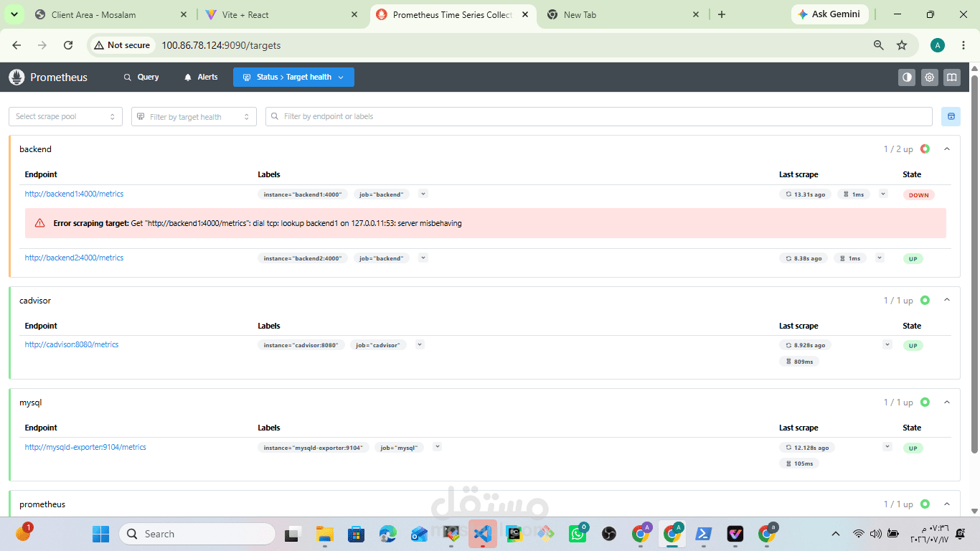The width and height of the screenshot is (980, 551).
Task: Click the 809ms scrape duration badge
Action: 799,362
